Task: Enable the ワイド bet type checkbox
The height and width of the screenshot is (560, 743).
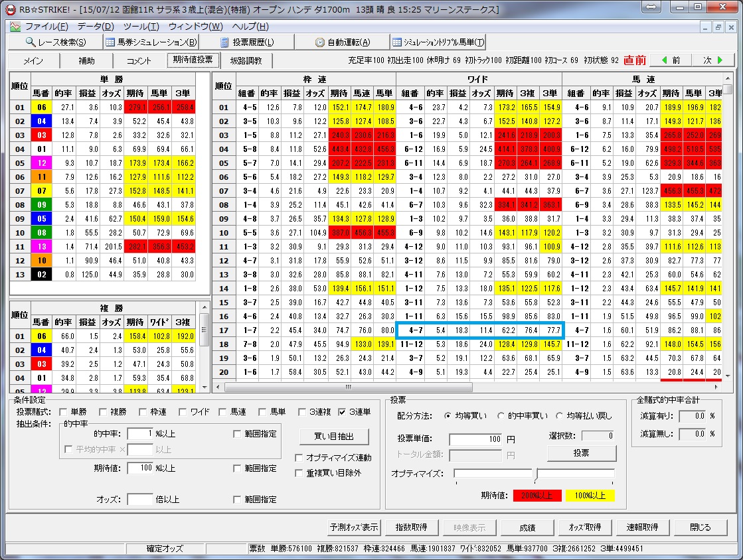Action: pos(183,412)
